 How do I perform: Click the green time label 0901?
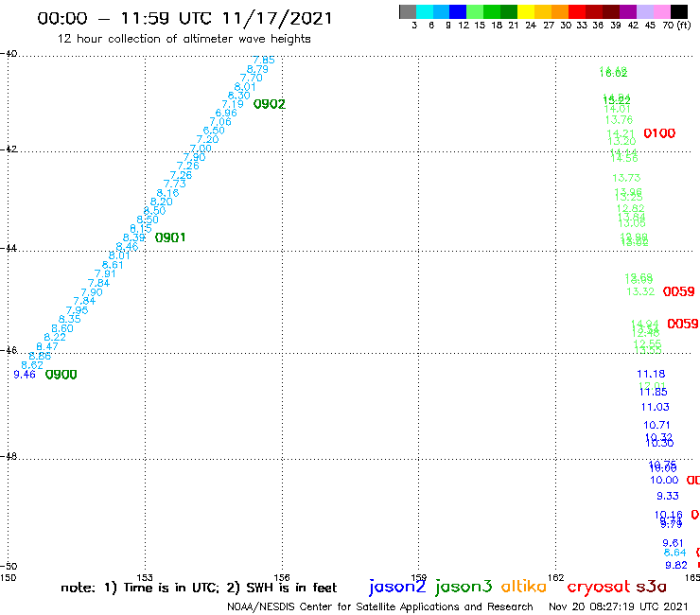click(x=170, y=237)
